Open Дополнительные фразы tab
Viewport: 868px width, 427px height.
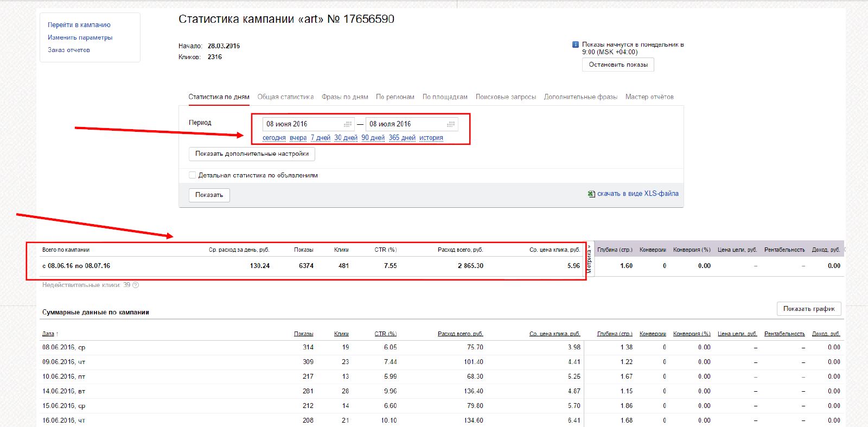point(580,97)
